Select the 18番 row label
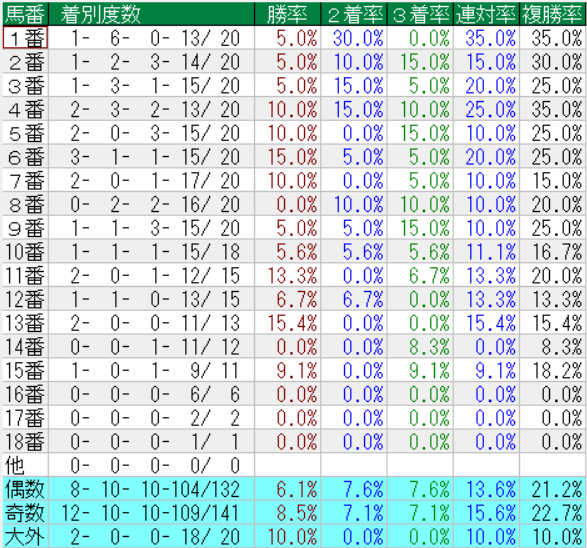587x548 pixels. [25, 441]
